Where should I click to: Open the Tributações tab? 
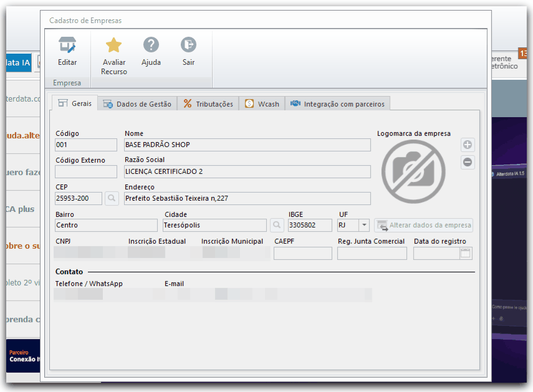click(208, 104)
